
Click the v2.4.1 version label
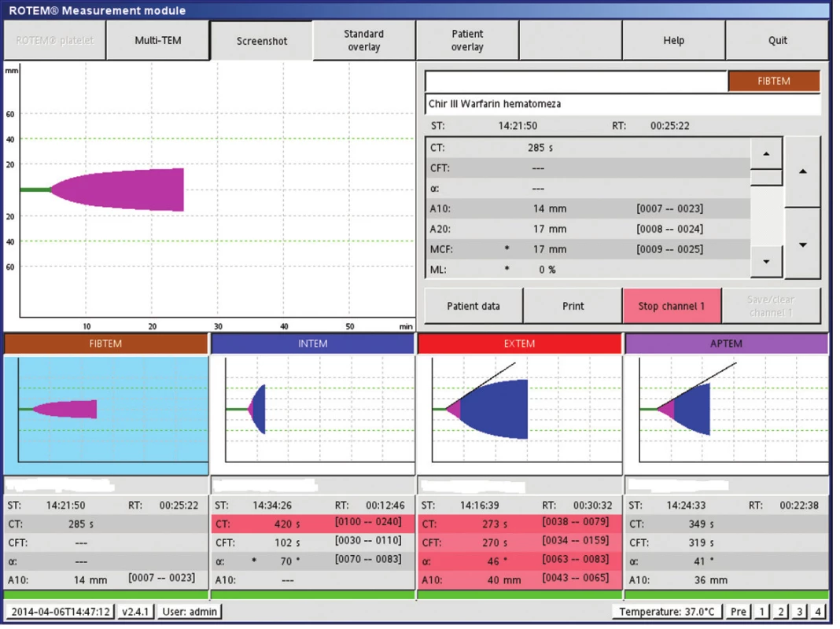pyautogui.click(x=135, y=612)
